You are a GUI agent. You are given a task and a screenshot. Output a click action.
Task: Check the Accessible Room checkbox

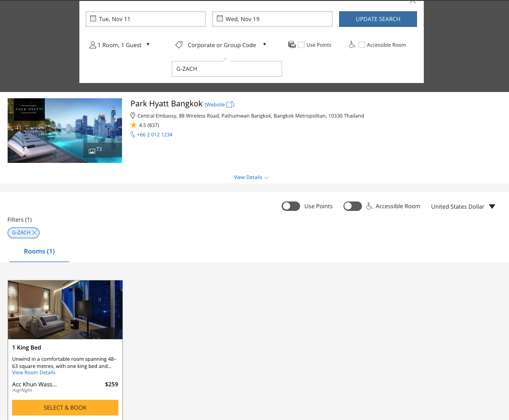[361, 45]
